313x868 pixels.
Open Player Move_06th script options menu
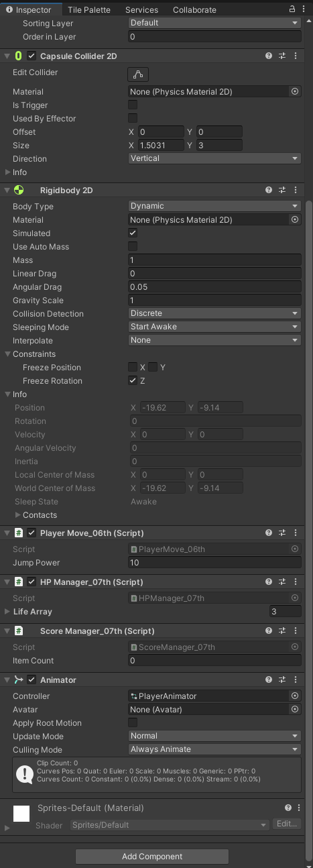pyautogui.click(x=296, y=533)
